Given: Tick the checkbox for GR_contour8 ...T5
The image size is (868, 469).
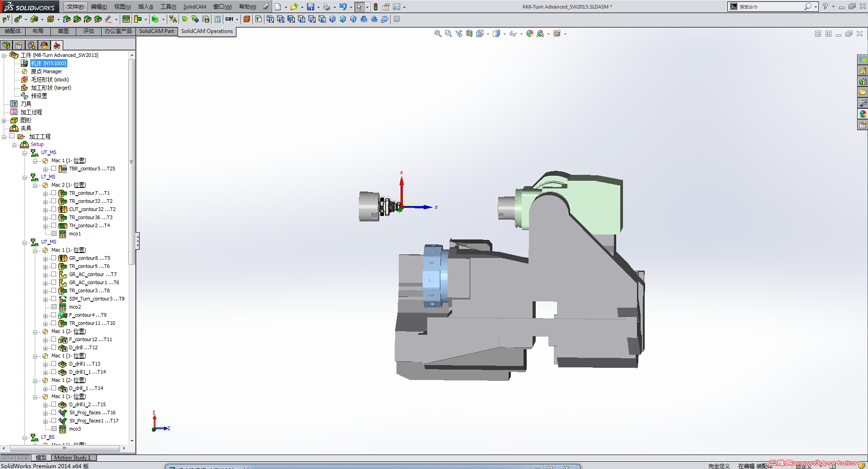Looking at the screenshot, I should 53,258.
